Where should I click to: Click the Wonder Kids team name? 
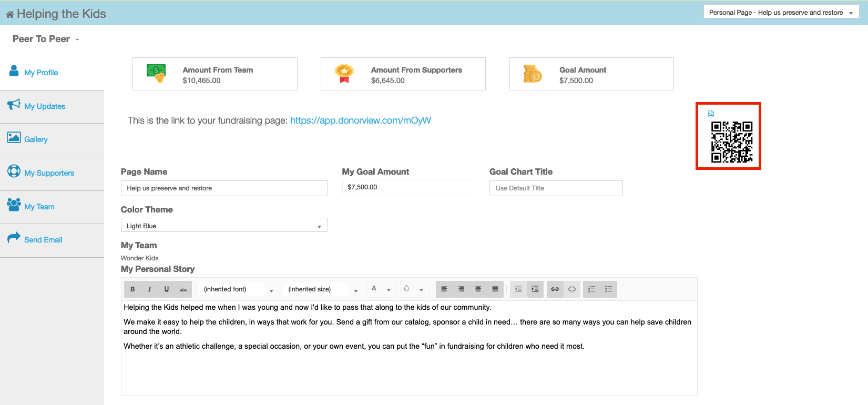coord(140,258)
